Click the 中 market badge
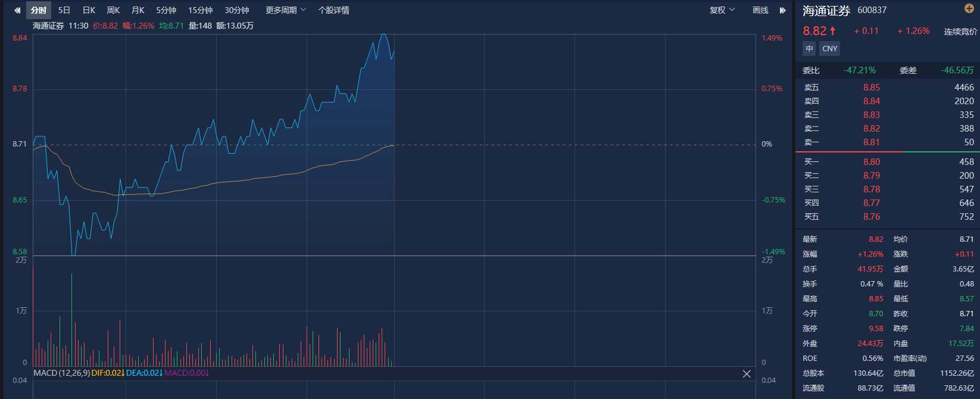 pyautogui.click(x=809, y=49)
